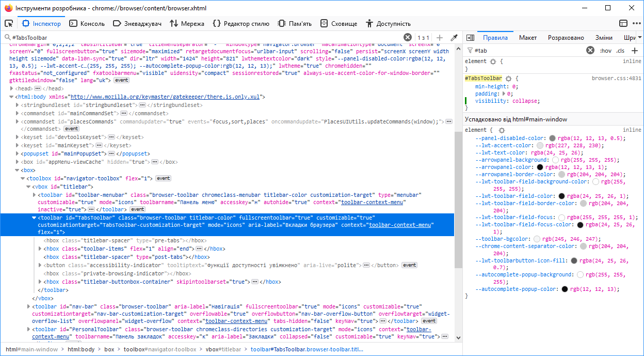The height and width of the screenshot is (356, 644).
Task: Click the HTML search input field
Action: [206, 38]
